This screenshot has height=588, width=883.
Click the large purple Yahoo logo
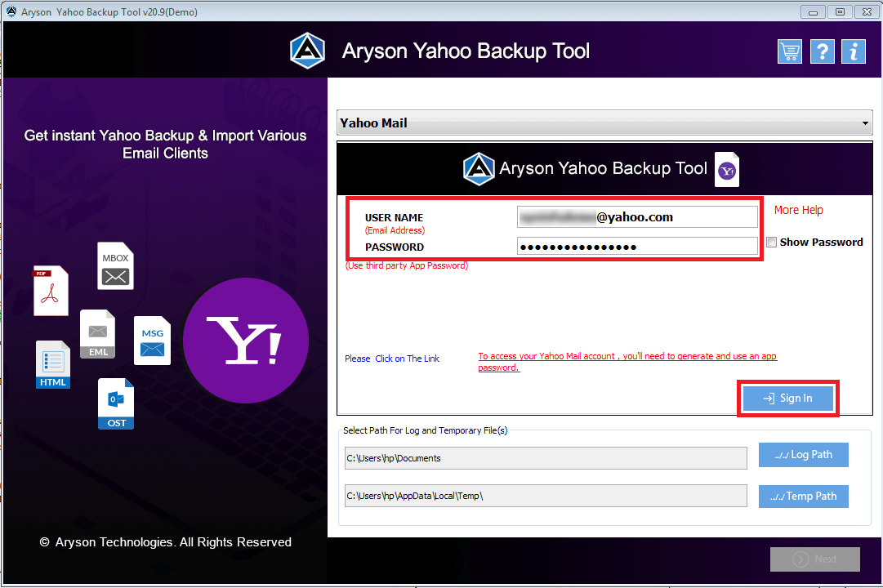[x=246, y=341]
